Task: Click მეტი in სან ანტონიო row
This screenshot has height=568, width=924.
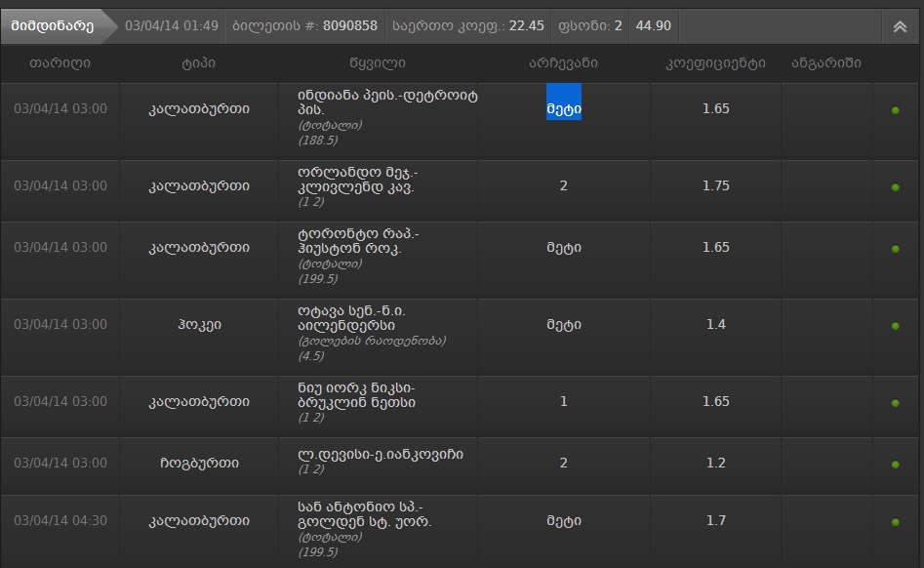Action: pos(564,521)
